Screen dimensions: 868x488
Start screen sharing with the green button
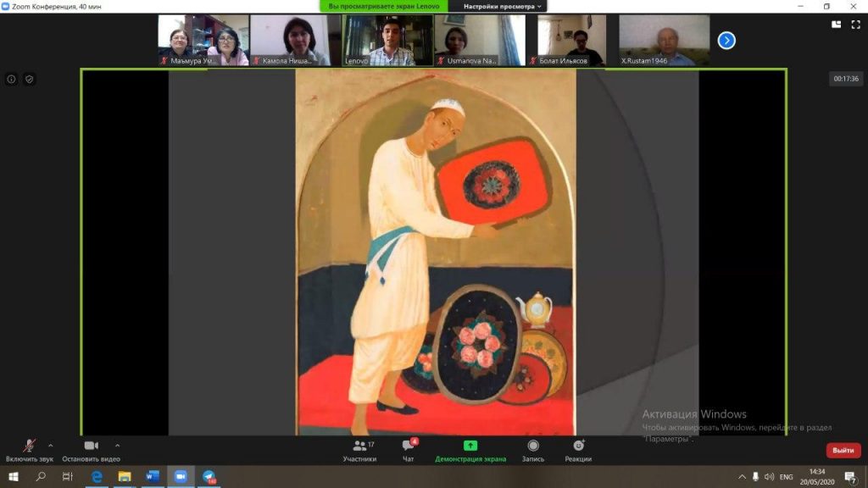pos(470,450)
